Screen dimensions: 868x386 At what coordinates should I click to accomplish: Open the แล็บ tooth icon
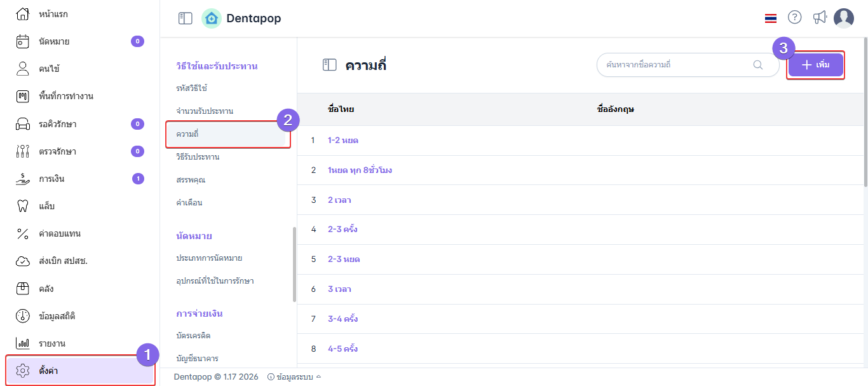(x=23, y=206)
